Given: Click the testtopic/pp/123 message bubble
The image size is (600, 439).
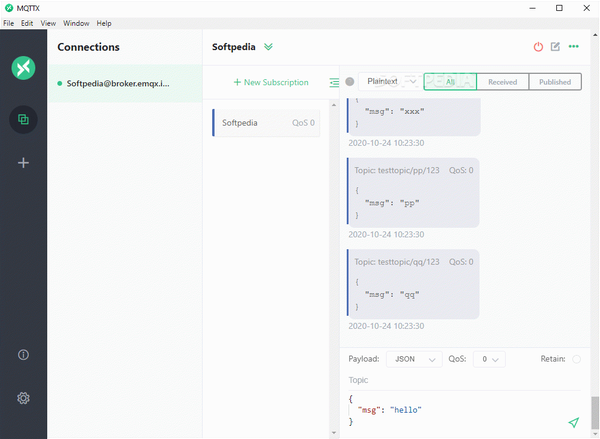Looking at the screenshot, I should (x=413, y=193).
